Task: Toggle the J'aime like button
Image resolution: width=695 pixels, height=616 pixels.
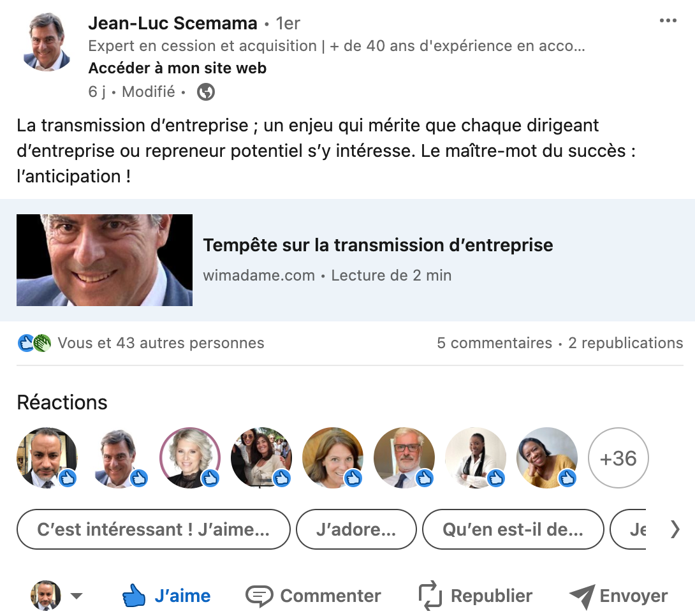Action: [166, 596]
